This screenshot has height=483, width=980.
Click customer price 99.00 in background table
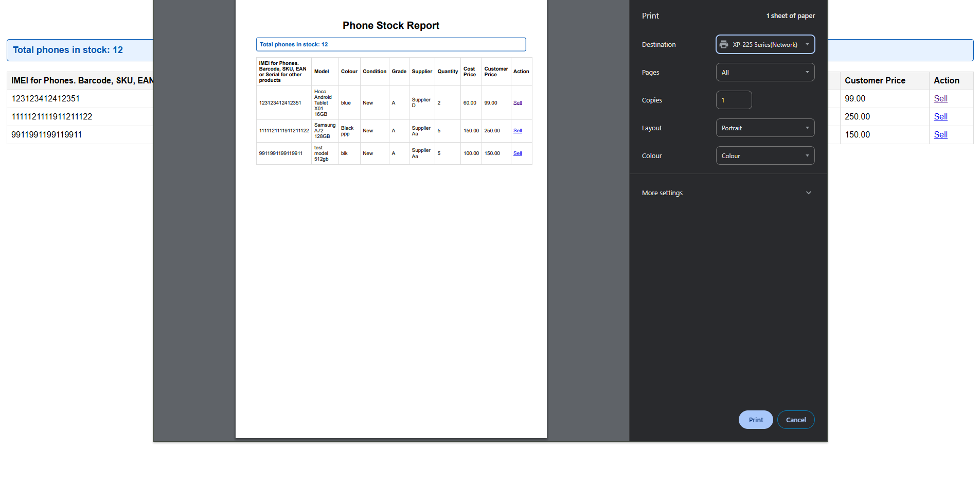coord(855,98)
